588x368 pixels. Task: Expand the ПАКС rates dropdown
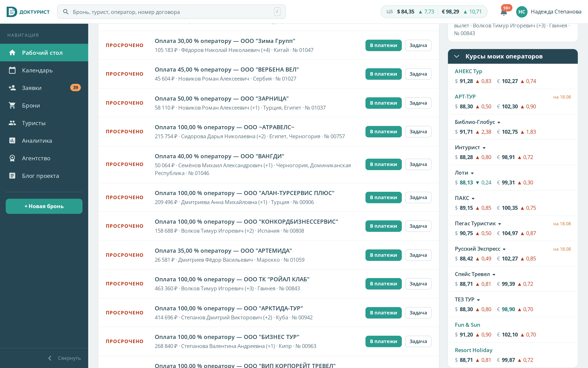tap(473, 198)
